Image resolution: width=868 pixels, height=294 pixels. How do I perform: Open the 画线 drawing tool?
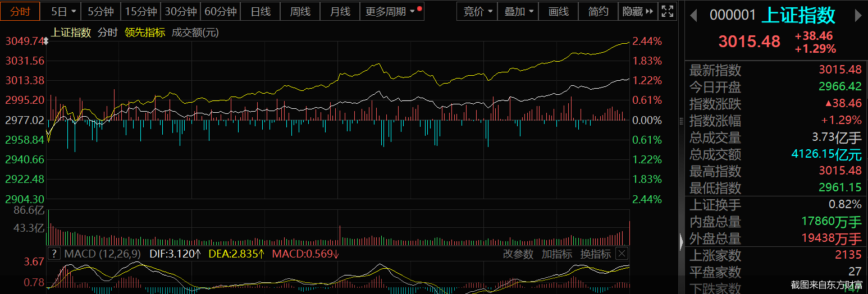[558, 11]
